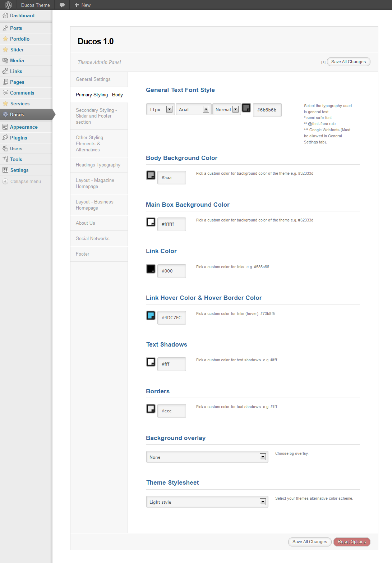Click the Tools icon in sidebar
392x563 pixels.
tap(5, 159)
